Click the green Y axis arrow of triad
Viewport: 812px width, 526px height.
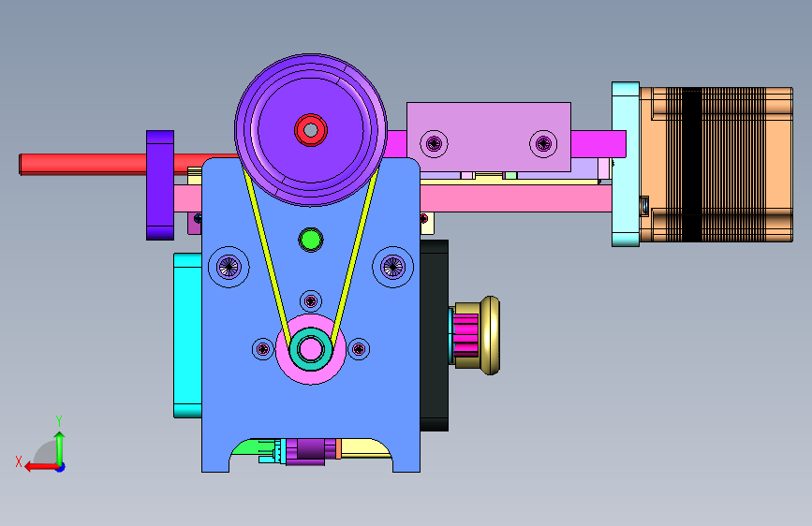59,446
